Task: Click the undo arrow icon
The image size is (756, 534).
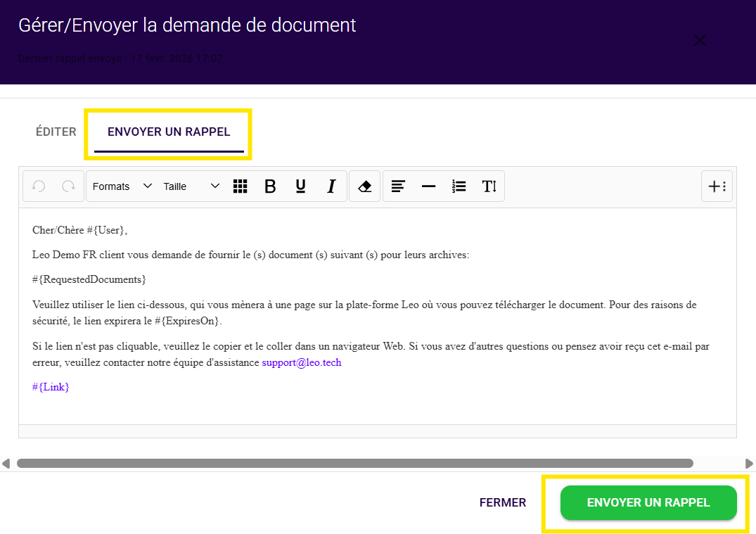Action: [39, 186]
